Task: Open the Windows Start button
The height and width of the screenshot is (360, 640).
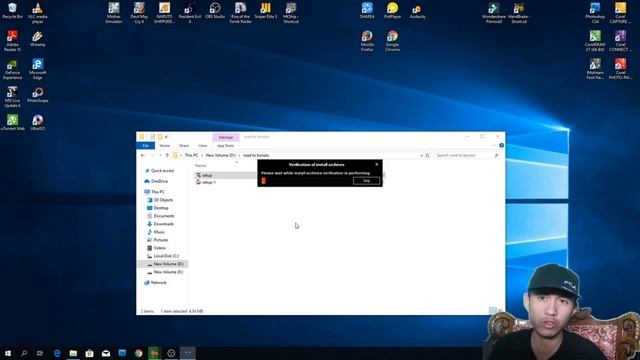Action: (8, 353)
